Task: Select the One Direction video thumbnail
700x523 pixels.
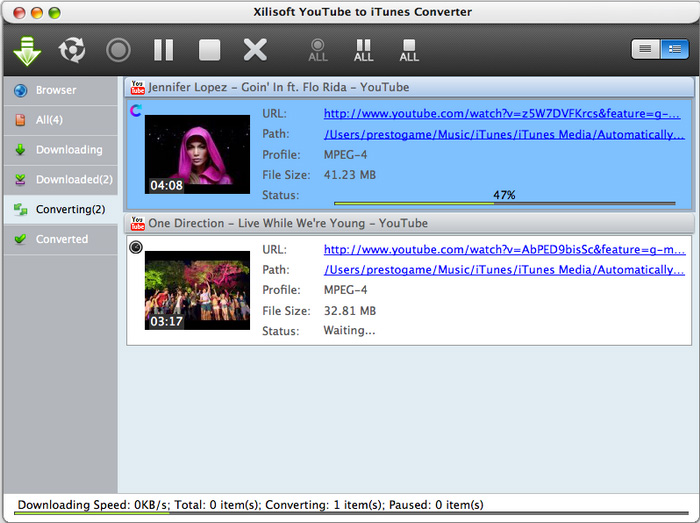Action: [x=197, y=289]
